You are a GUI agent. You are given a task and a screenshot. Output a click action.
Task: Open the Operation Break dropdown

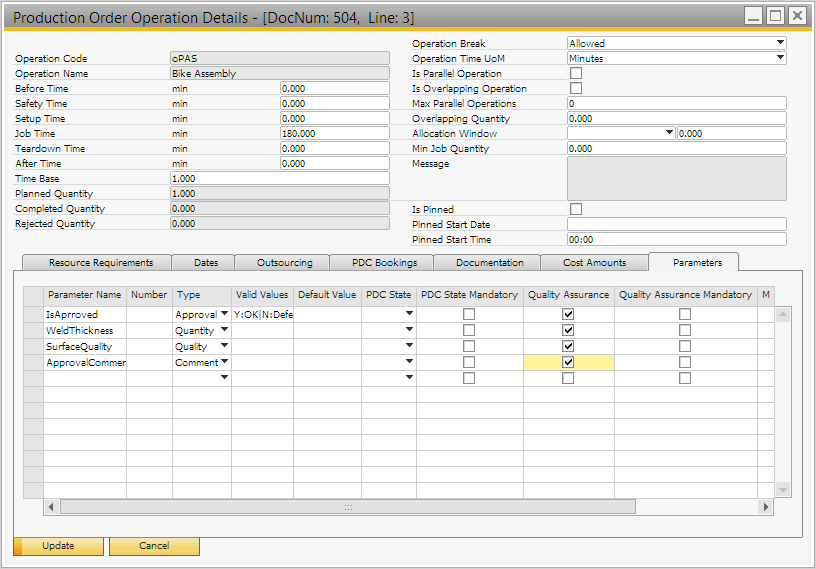(x=779, y=43)
